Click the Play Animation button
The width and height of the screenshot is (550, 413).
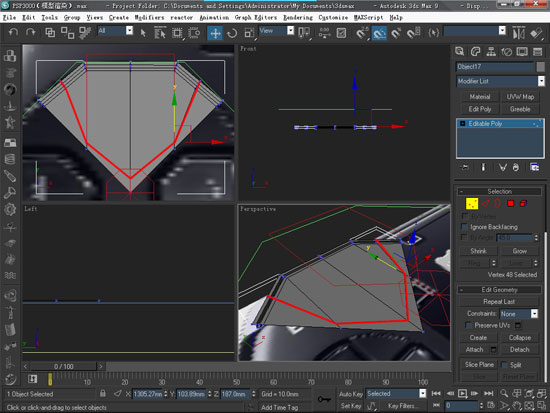point(462,393)
